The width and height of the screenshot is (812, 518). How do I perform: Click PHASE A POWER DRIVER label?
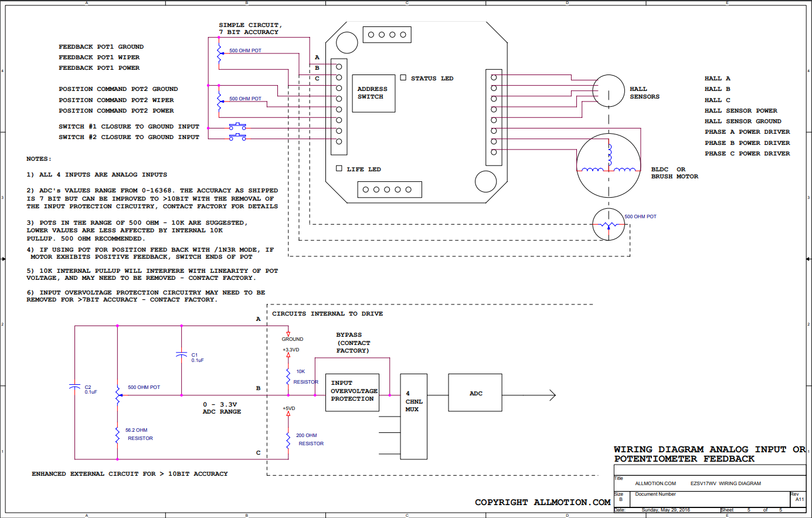point(748,131)
